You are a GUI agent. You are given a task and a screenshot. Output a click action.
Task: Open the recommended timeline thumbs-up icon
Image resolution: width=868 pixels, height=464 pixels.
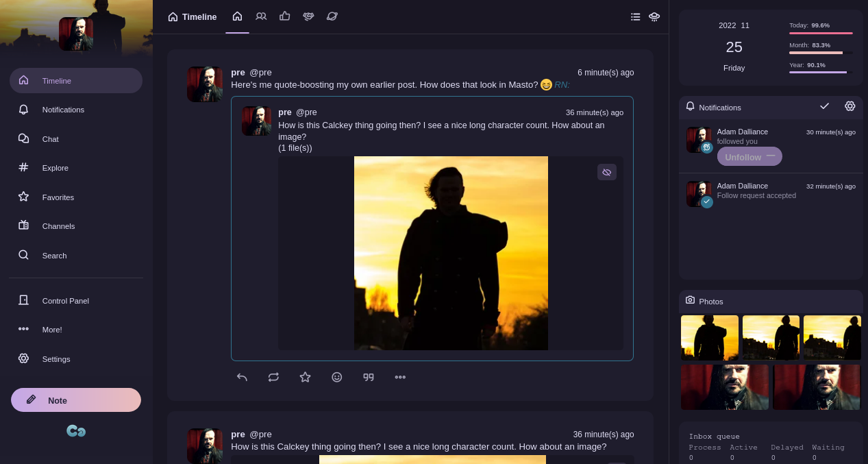point(285,16)
